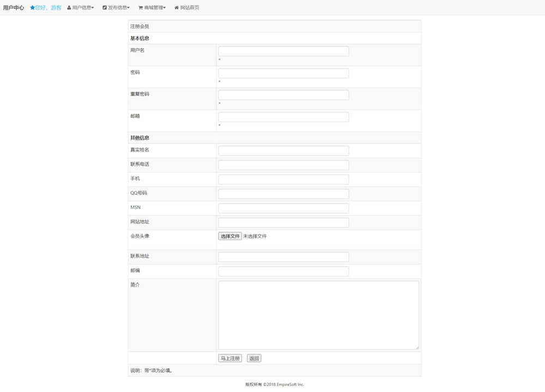Click the 邮箱 input field
The width and height of the screenshot is (545, 392).
coord(283,117)
